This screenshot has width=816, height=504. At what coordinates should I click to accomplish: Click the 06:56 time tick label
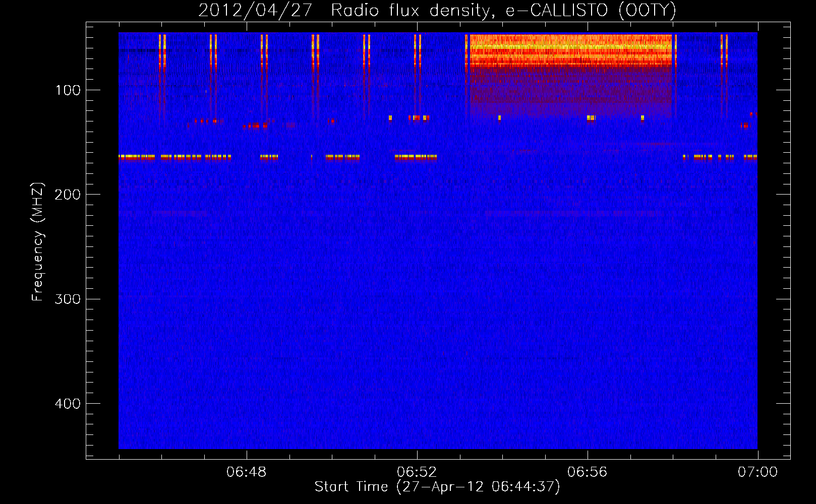(588, 472)
